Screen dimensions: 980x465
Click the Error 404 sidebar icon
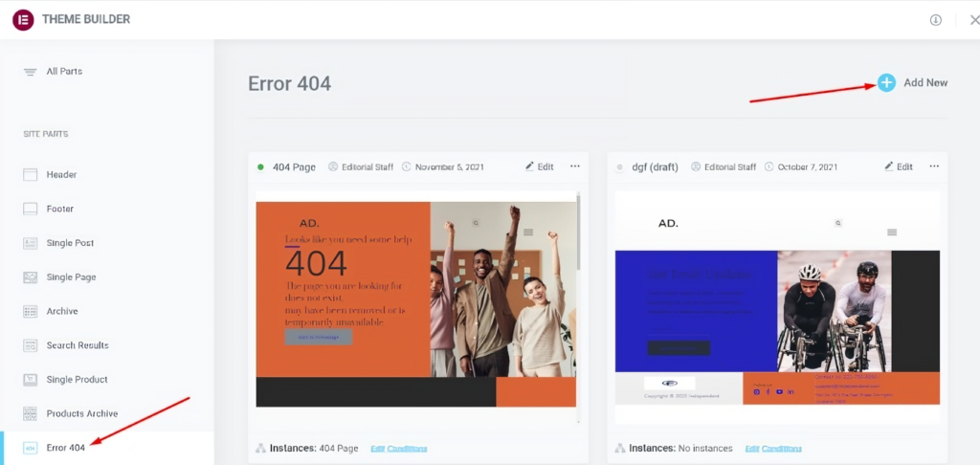30,448
